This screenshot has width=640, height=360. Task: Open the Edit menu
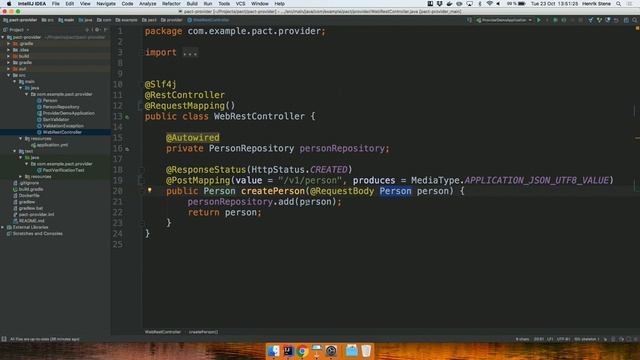pyautogui.click(x=70, y=4)
